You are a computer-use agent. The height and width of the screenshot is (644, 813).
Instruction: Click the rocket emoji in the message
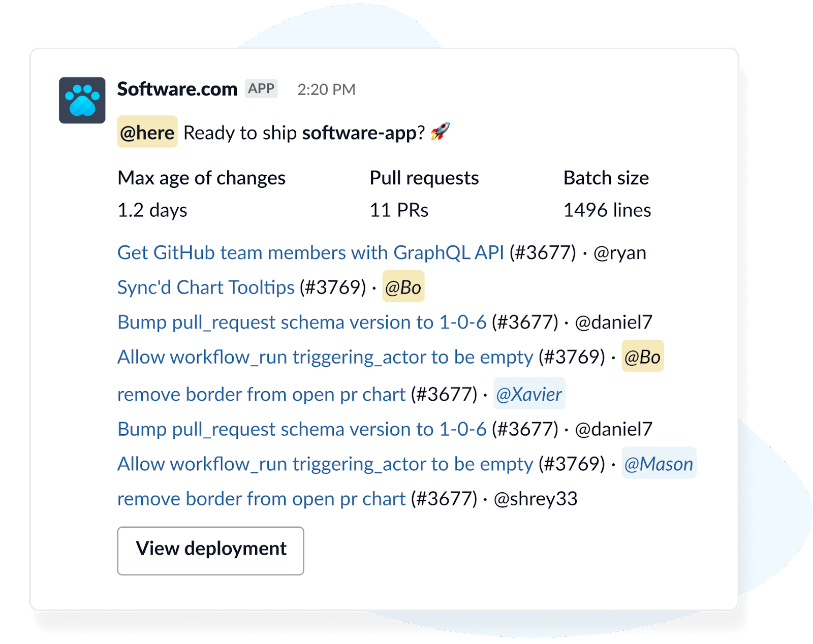440,132
